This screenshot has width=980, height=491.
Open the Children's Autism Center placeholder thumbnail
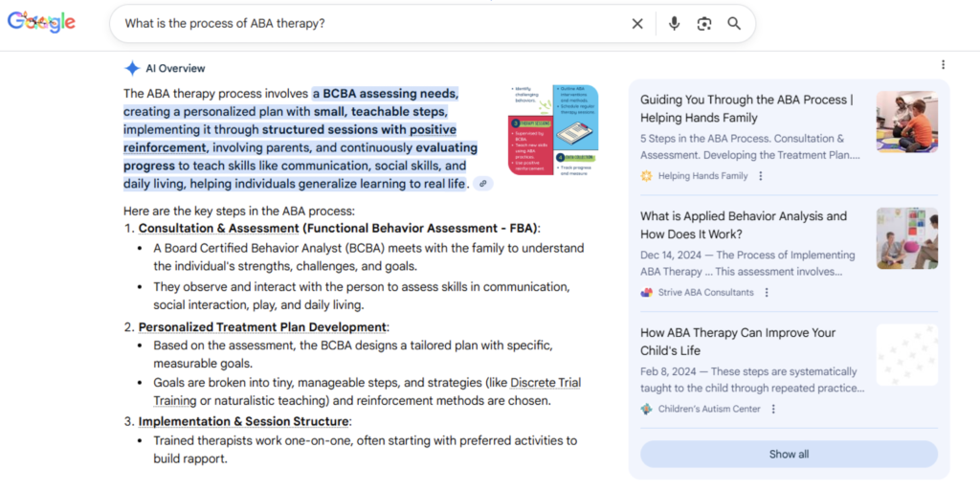click(907, 355)
